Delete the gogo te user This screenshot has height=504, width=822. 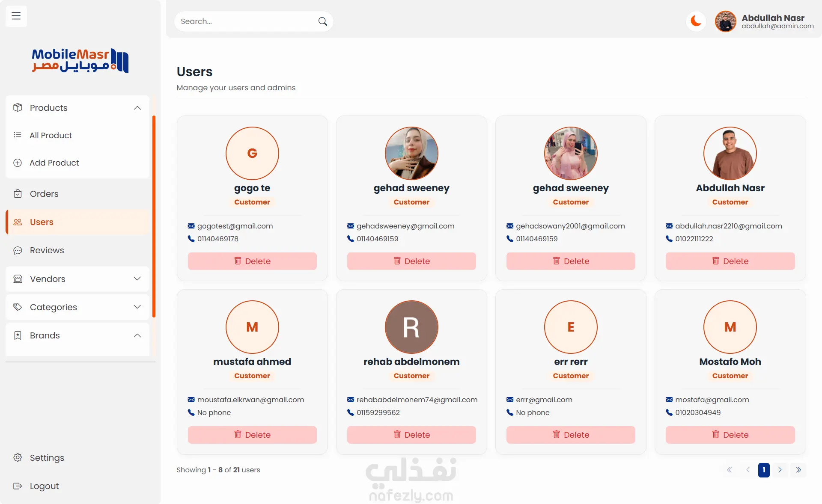252,261
